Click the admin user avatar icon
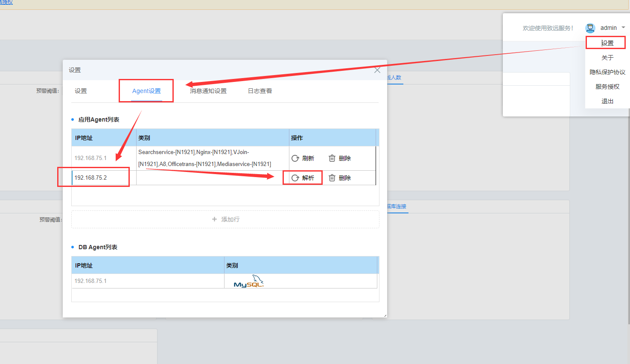630x364 pixels. click(590, 28)
